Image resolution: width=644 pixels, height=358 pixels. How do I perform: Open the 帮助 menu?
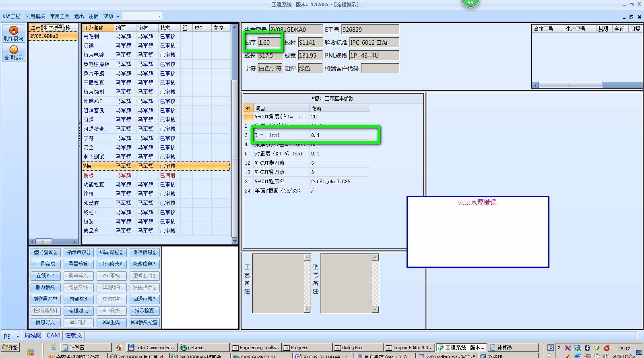108,16
